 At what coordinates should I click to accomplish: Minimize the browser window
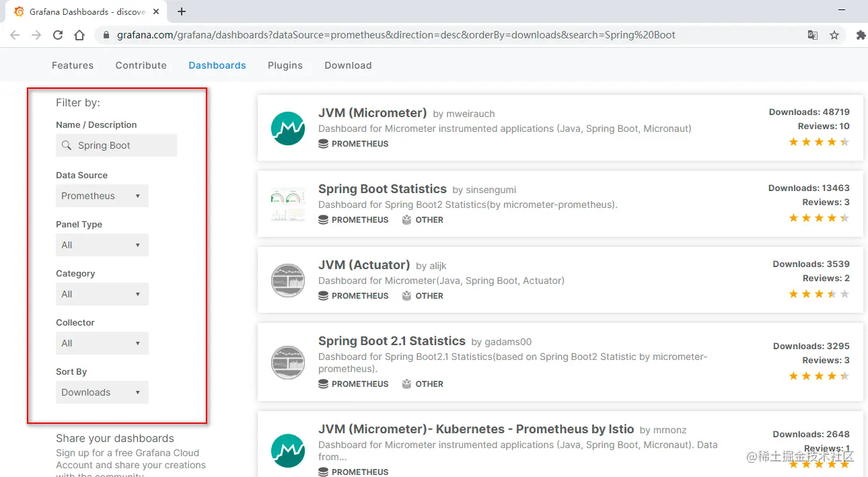point(842,11)
